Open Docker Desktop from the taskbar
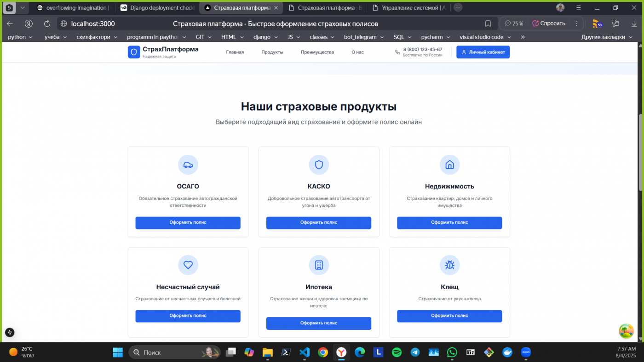The image size is (644, 362). click(x=507, y=352)
